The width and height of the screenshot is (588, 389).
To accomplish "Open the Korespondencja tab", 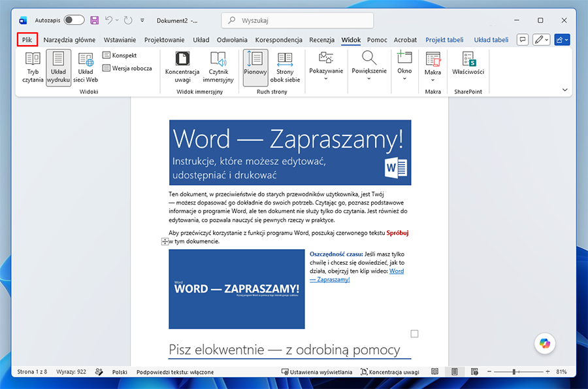I will pos(278,40).
